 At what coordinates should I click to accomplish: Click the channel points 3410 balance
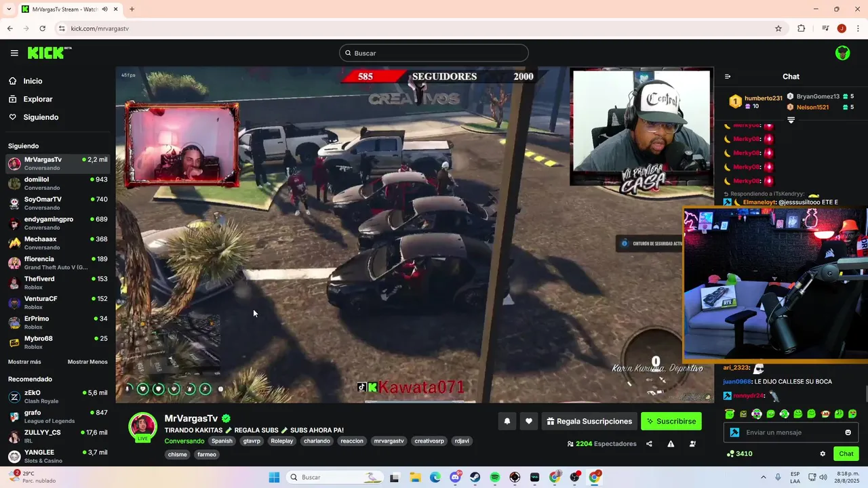click(739, 453)
